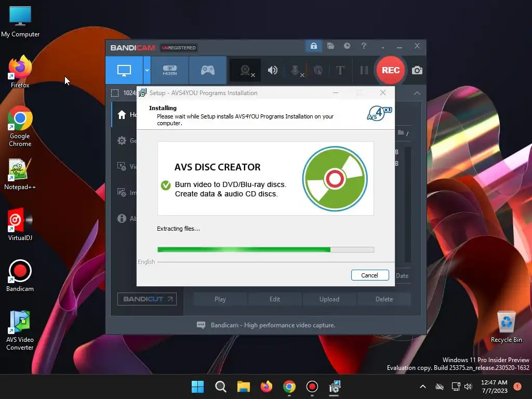Click the setup window title icon
This screenshot has width=532, height=399.
pos(142,92)
